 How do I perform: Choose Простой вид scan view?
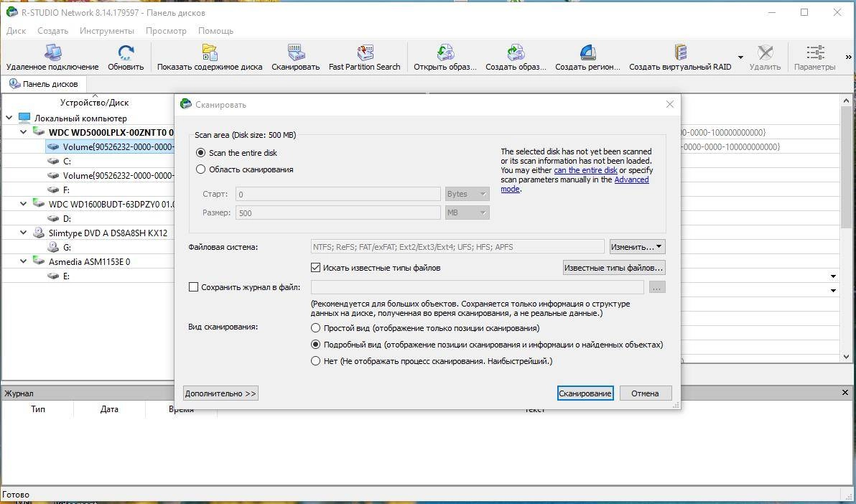click(x=315, y=328)
